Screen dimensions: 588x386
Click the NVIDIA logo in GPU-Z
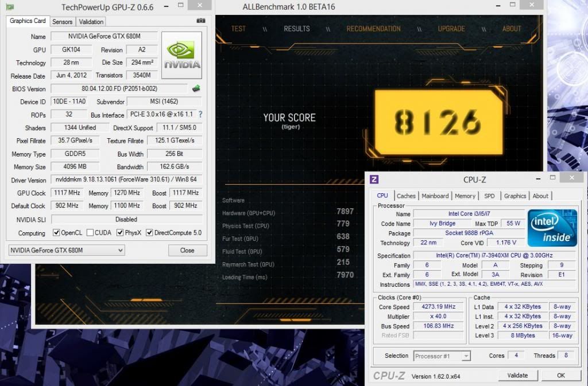pyautogui.click(x=182, y=55)
